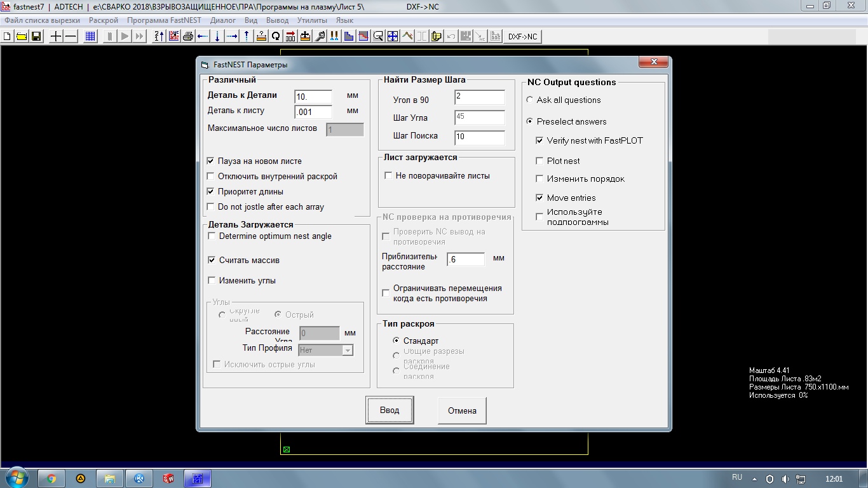Open the 'Вывод' menu
The width and height of the screenshot is (868, 488).
[278, 20]
